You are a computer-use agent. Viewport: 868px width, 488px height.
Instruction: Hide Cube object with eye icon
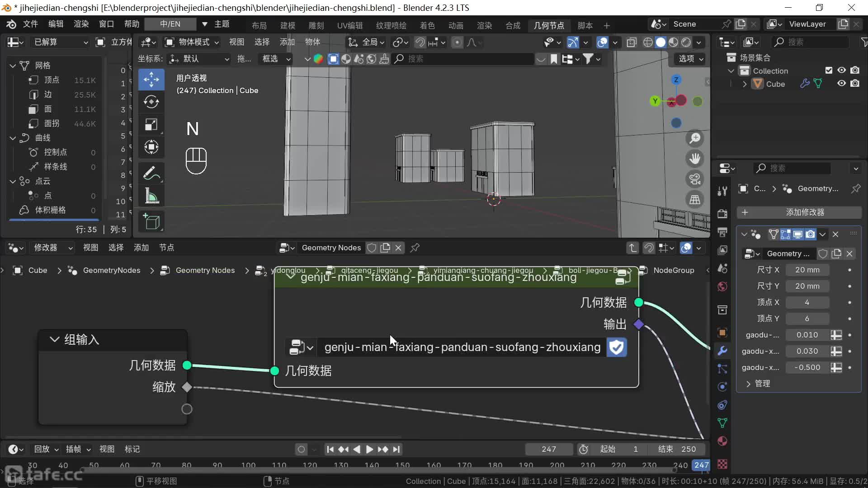click(x=841, y=84)
